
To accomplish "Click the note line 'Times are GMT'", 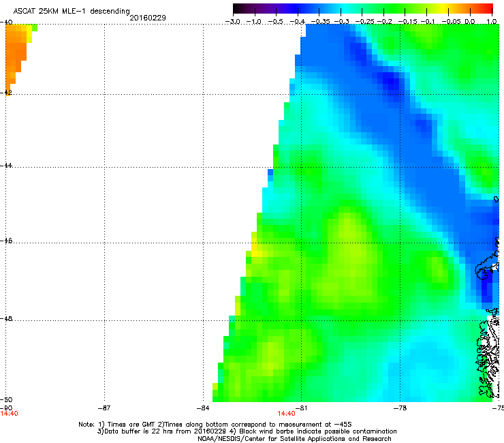I will 215,425.
